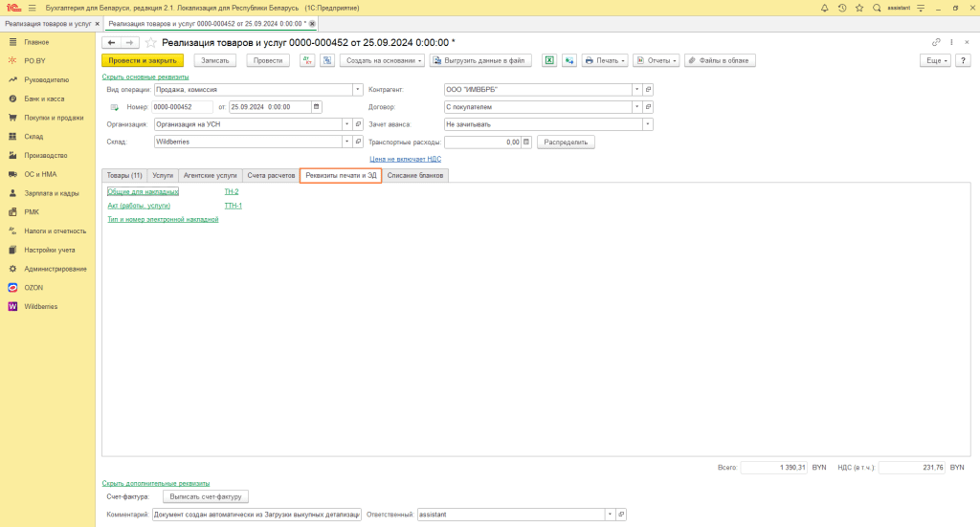Click green Excel export icon
This screenshot has width=980, height=527.
tap(548, 60)
